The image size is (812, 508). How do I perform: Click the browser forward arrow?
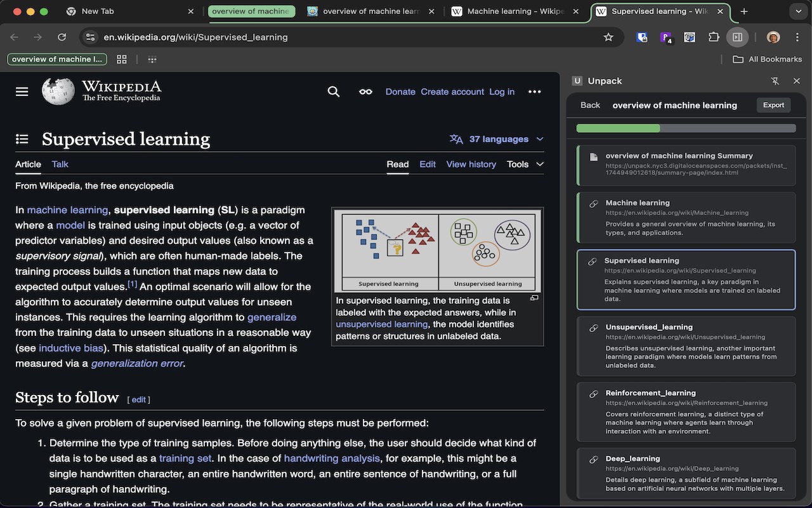[38, 37]
